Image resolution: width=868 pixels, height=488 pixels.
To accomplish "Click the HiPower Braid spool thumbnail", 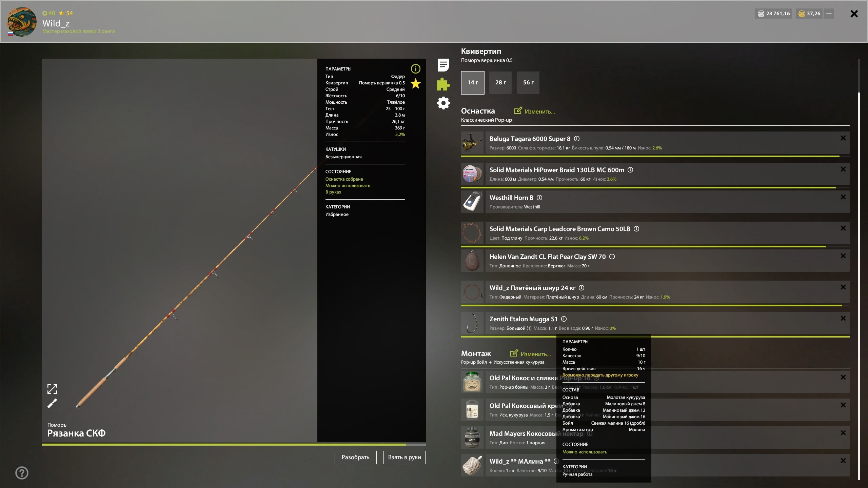I will point(472,174).
